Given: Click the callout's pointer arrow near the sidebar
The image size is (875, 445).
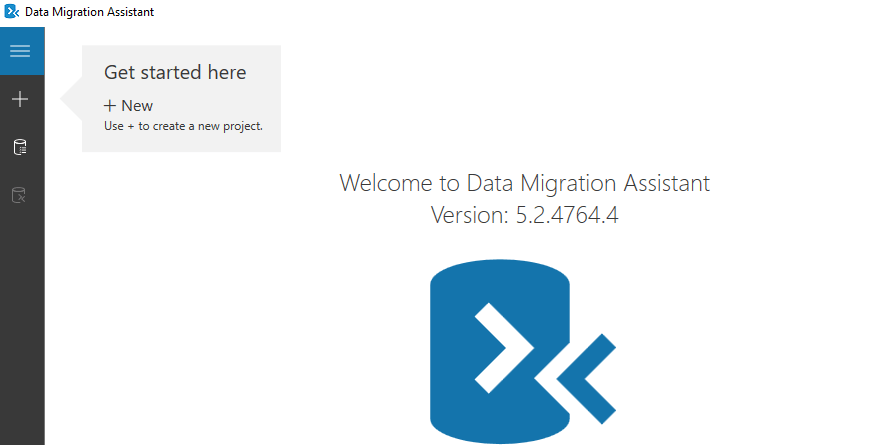Looking at the screenshot, I should click(x=70, y=99).
